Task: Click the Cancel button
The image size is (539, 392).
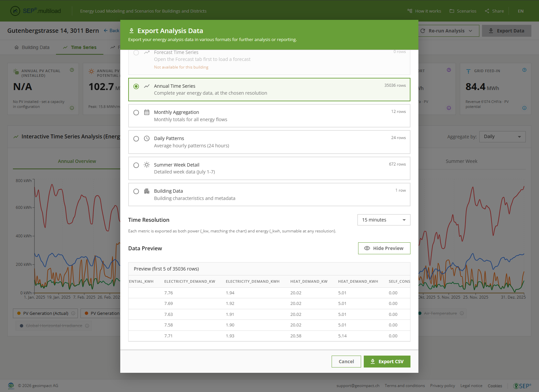Action: (x=346, y=362)
